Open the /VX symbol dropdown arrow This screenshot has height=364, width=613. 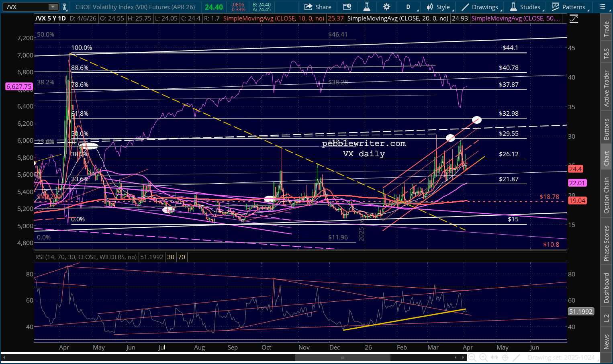click(53, 7)
